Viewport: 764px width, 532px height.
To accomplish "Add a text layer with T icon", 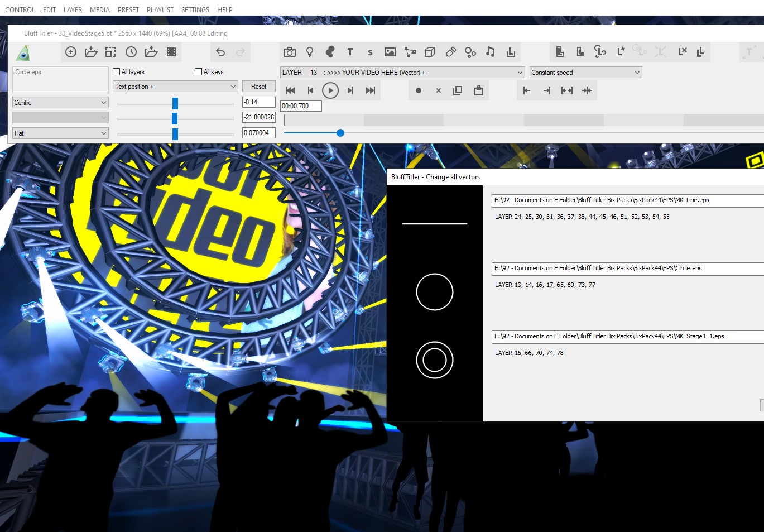I will click(350, 52).
